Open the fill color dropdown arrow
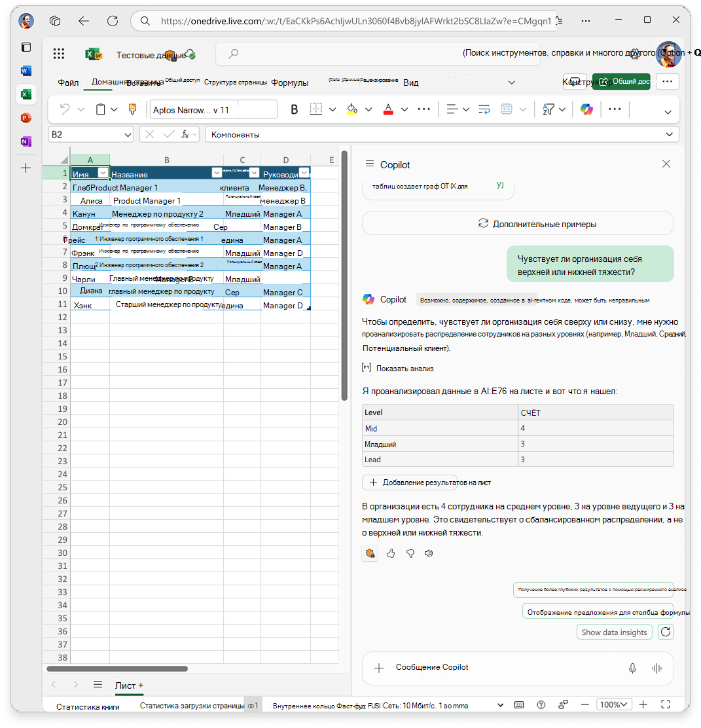 [368, 109]
